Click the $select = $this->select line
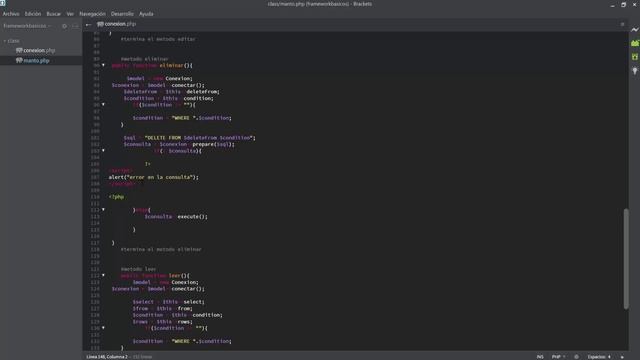 [x=169, y=302]
